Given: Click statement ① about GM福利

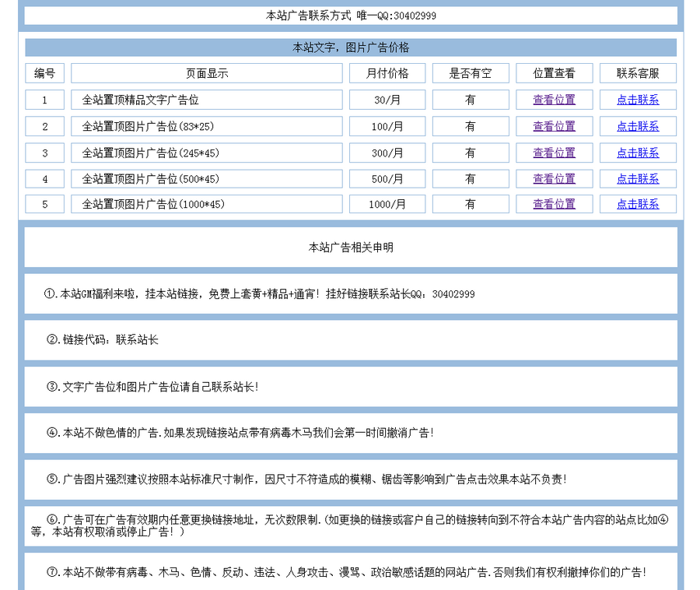Looking at the screenshot, I should tap(351, 294).
